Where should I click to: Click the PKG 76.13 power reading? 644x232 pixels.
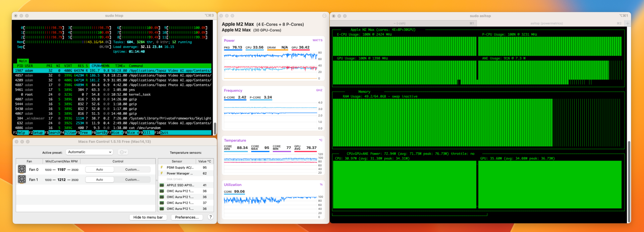pyautogui.click(x=233, y=47)
